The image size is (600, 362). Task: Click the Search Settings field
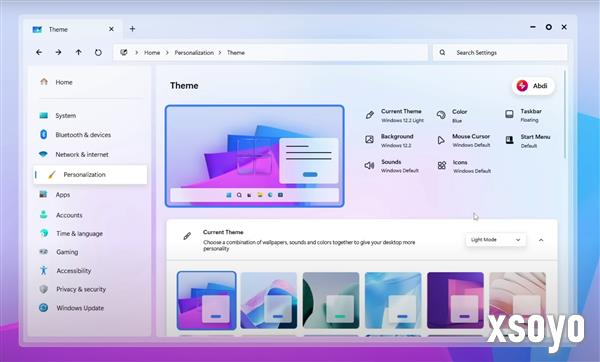pyautogui.click(x=500, y=52)
